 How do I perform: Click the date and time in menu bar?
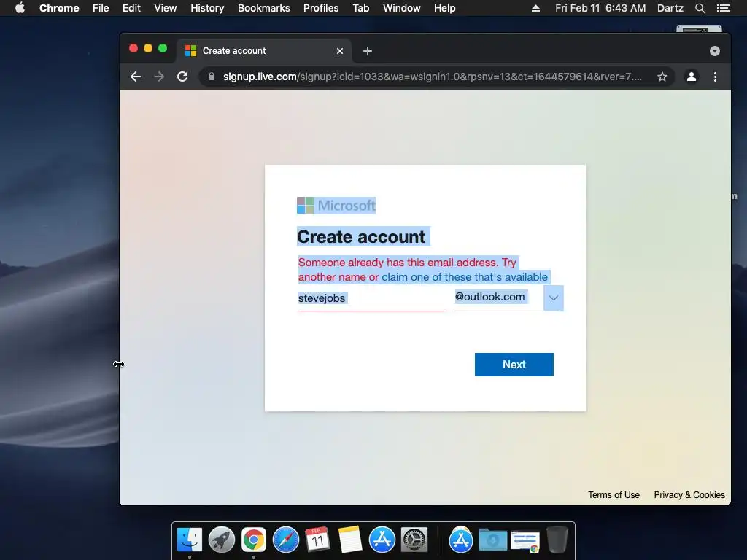pos(600,8)
